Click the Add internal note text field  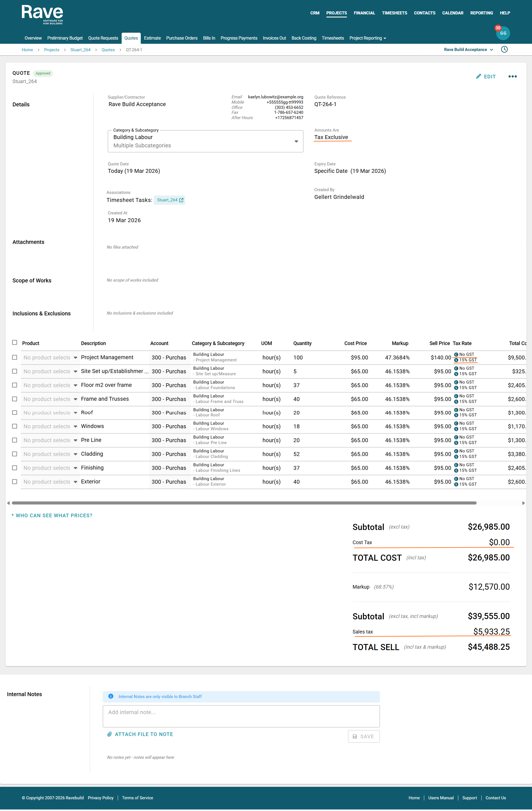(241, 716)
